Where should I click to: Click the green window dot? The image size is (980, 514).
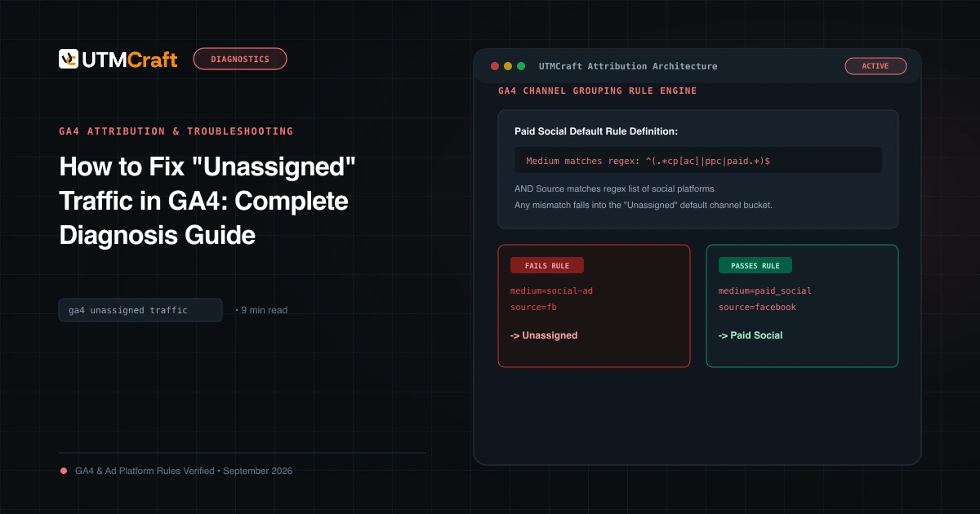[x=521, y=66]
